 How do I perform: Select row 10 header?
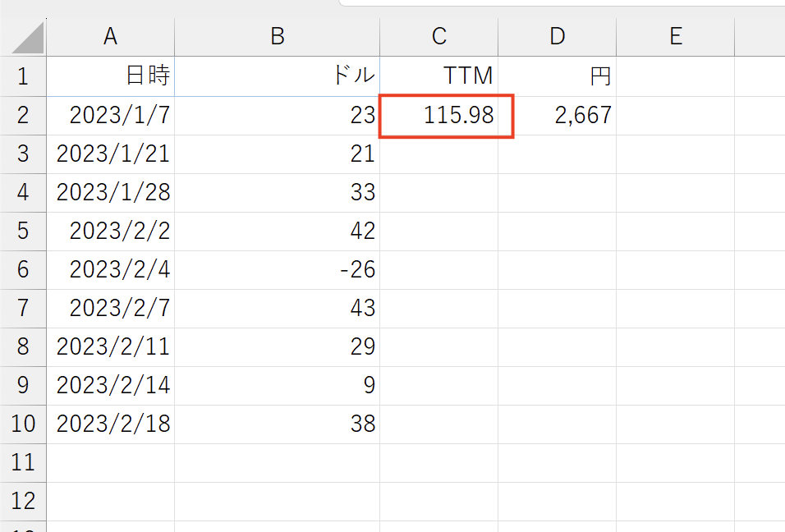pos(23,424)
